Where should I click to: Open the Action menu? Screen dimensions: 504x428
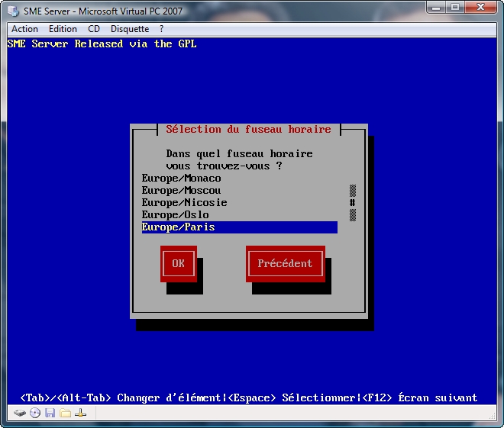(24, 29)
